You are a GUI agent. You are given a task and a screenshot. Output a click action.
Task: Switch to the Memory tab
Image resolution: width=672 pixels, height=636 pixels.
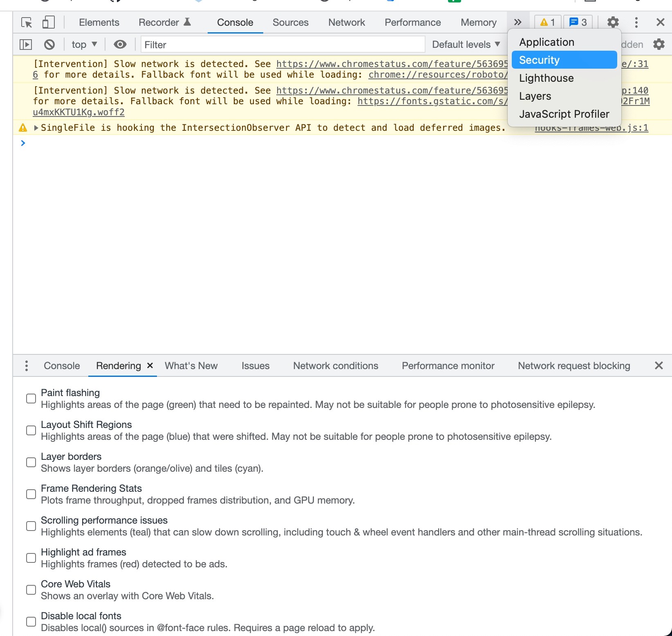[479, 22]
